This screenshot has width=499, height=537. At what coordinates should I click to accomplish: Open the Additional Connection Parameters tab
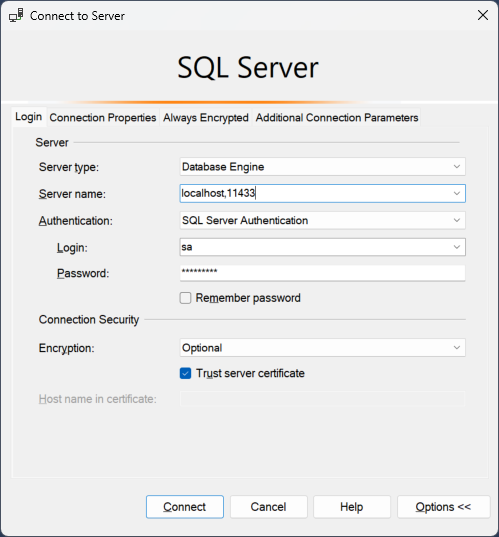click(x=337, y=117)
